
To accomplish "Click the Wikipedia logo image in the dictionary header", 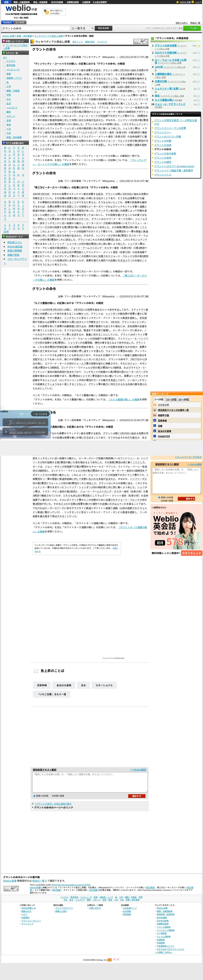I will click(141, 42).
